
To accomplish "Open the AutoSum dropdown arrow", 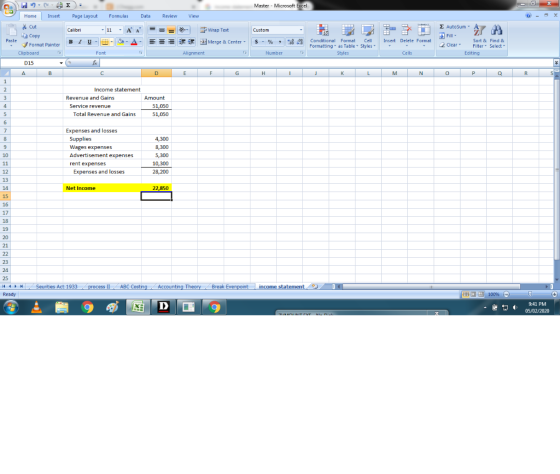I will pos(469,27).
